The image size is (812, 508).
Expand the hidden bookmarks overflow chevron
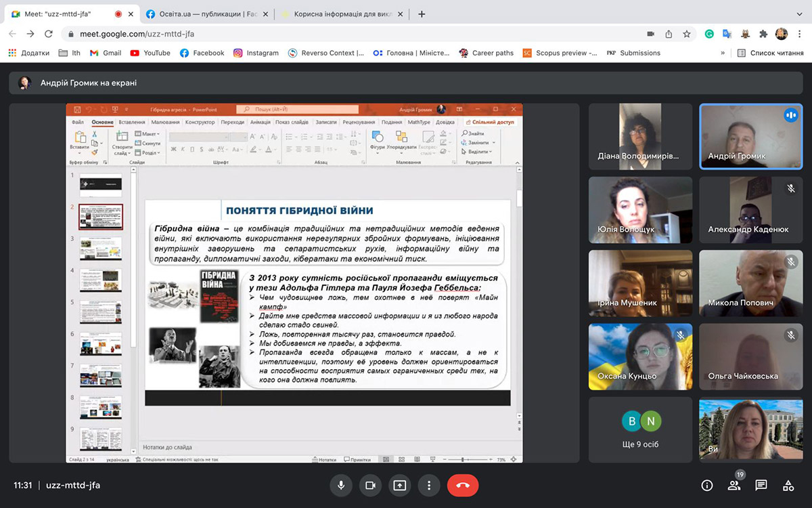(x=723, y=53)
